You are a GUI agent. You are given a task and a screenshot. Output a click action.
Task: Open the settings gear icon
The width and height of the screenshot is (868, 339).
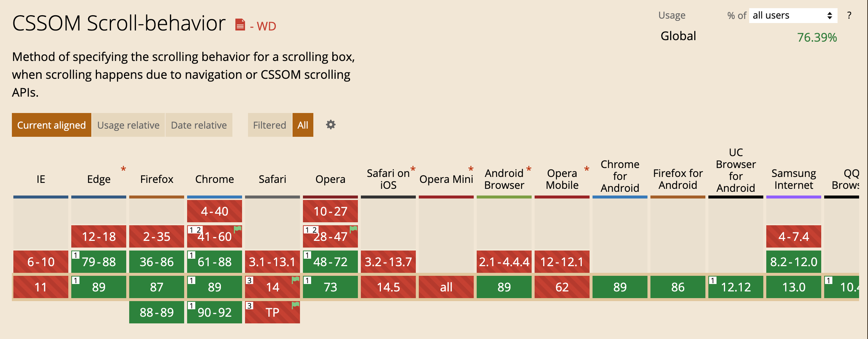(x=330, y=125)
